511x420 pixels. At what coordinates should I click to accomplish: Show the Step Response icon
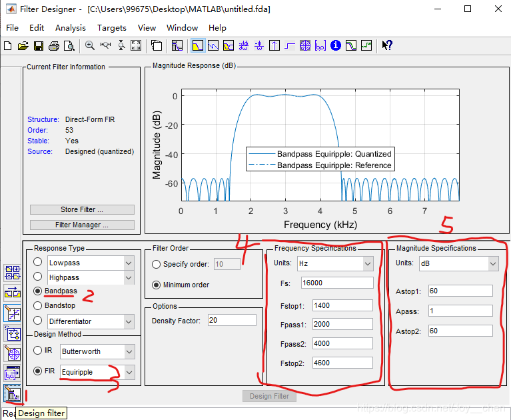(x=290, y=45)
